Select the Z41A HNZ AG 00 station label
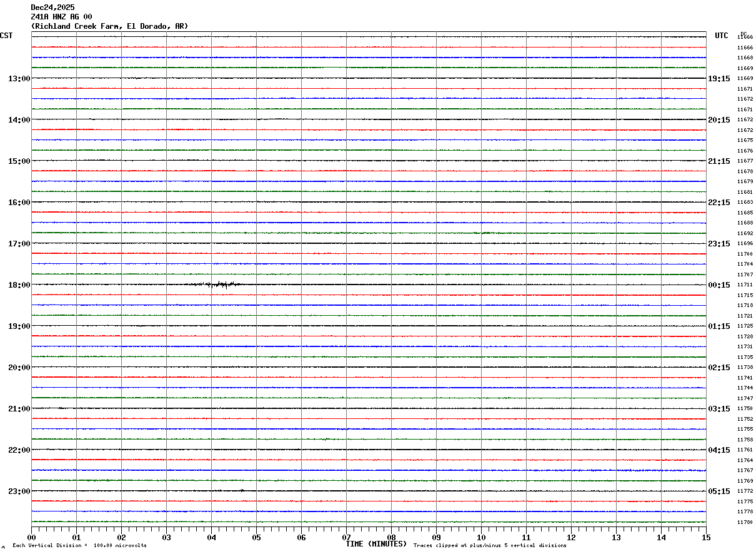 tap(61, 17)
